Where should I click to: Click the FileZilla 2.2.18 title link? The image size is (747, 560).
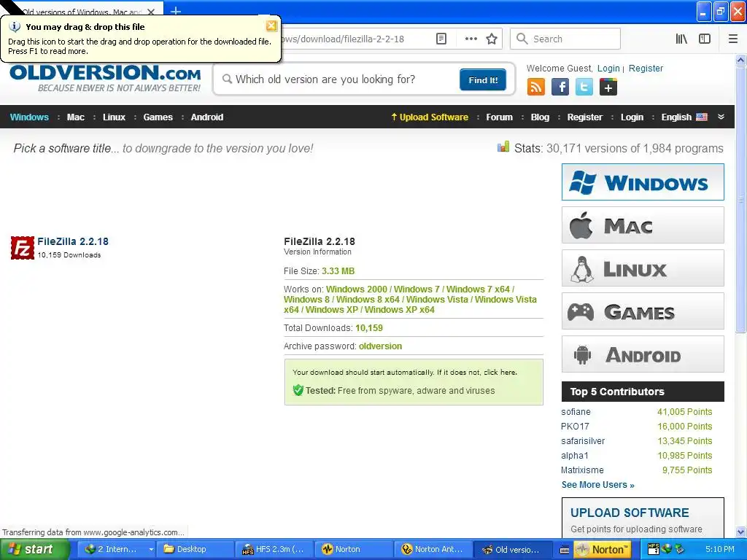click(x=73, y=241)
